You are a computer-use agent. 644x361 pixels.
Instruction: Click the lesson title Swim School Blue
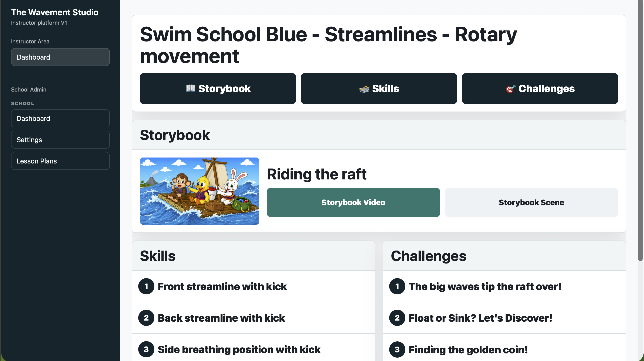click(328, 45)
